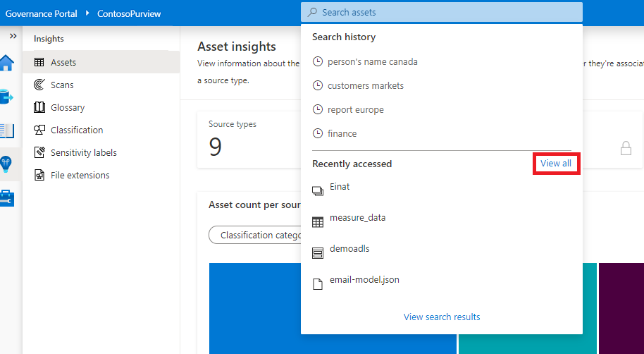The height and width of the screenshot is (354, 644).
Task: Select Classification in Insights menu
Action: click(77, 130)
